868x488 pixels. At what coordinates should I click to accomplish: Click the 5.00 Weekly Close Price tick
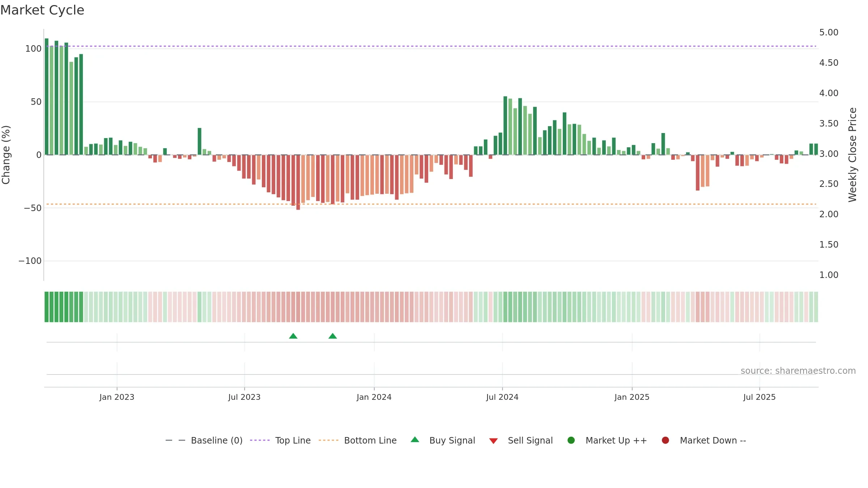coord(829,33)
